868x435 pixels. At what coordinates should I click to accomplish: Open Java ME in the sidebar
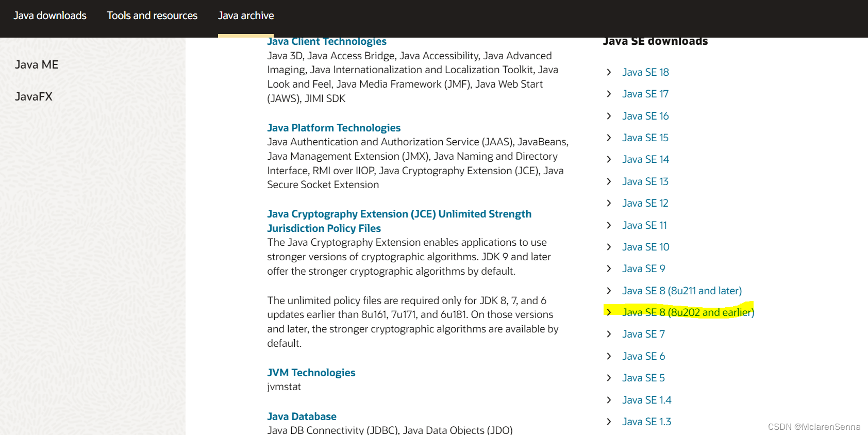(x=37, y=64)
